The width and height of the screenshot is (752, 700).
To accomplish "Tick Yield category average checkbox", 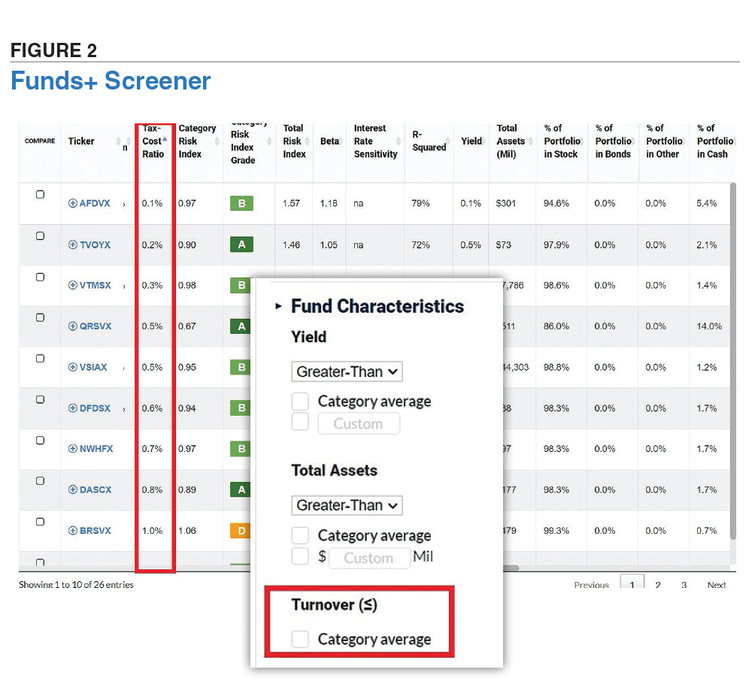I will (x=300, y=401).
